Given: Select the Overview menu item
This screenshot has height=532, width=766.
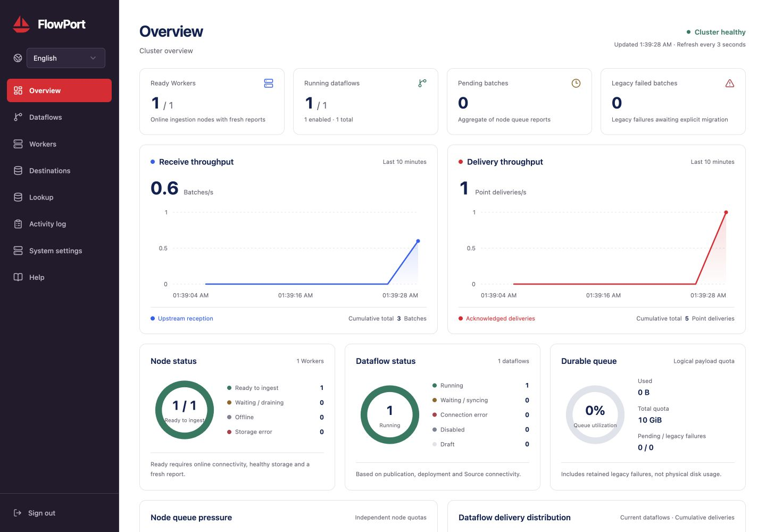Looking at the screenshot, I should click(59, 90).
